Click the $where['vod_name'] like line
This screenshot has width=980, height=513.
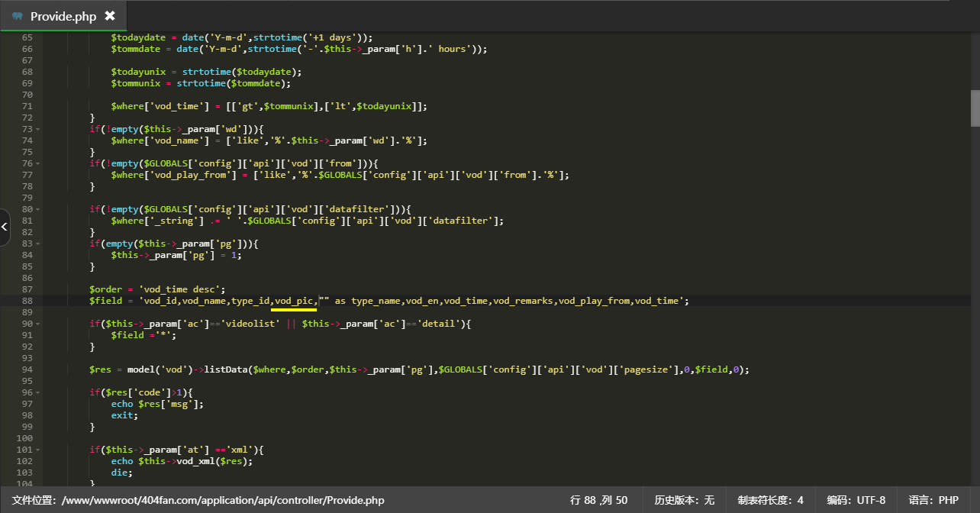click(269, 140)
